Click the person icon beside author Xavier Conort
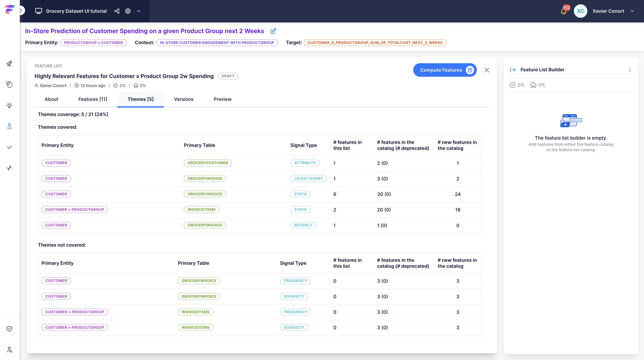 36,86
